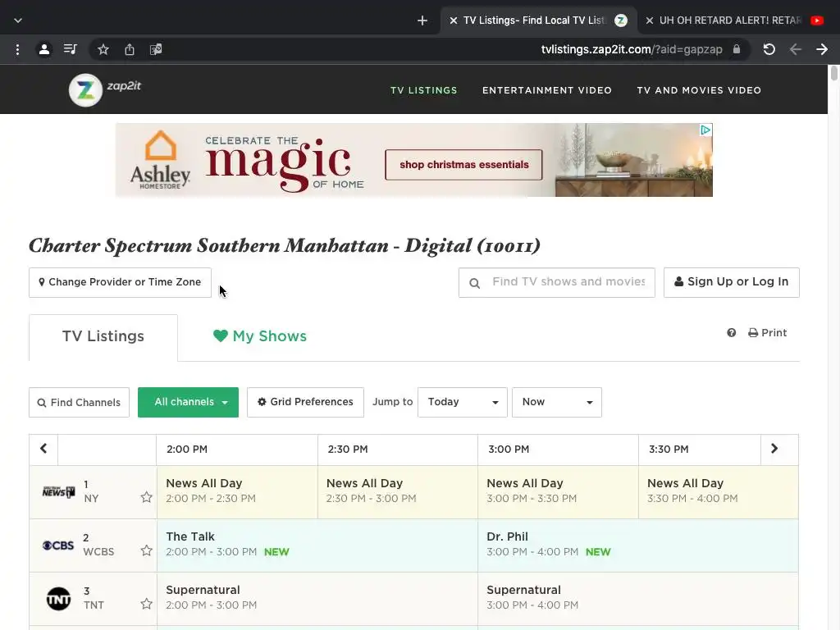This screenshot has width=840, height=630.
Task: View site security lock icon
Action: (737, 49)
